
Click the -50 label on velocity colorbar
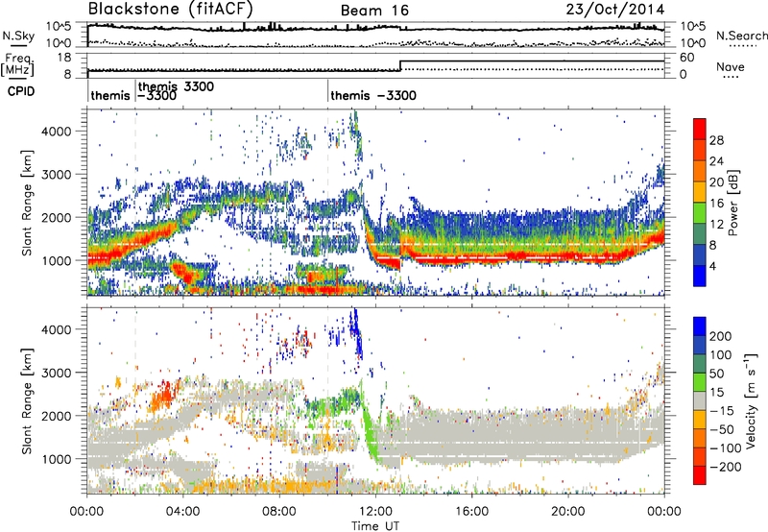click(x=722, y=429)
